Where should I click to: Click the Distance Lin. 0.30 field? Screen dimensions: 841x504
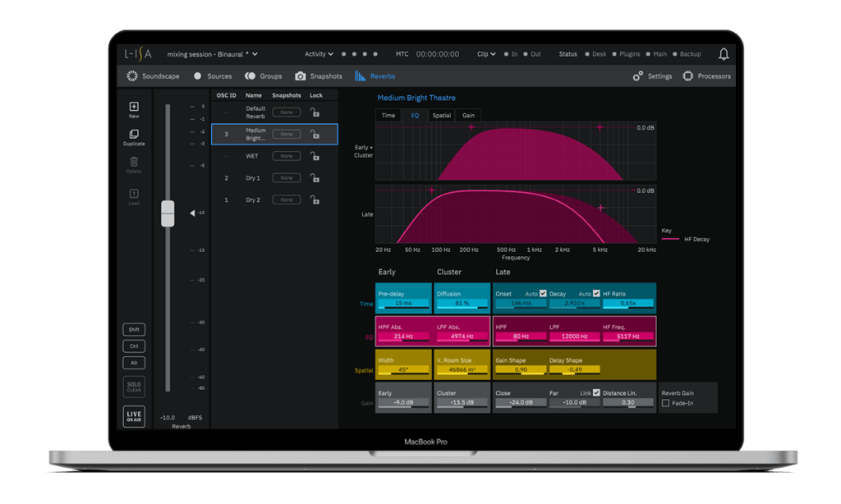(x=628, y=403)
